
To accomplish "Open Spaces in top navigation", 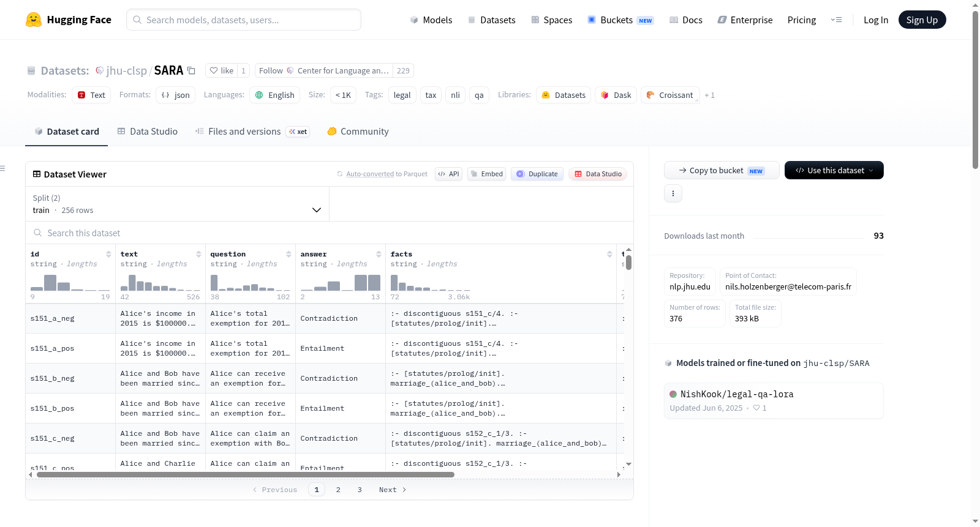I will pos(551,20).
